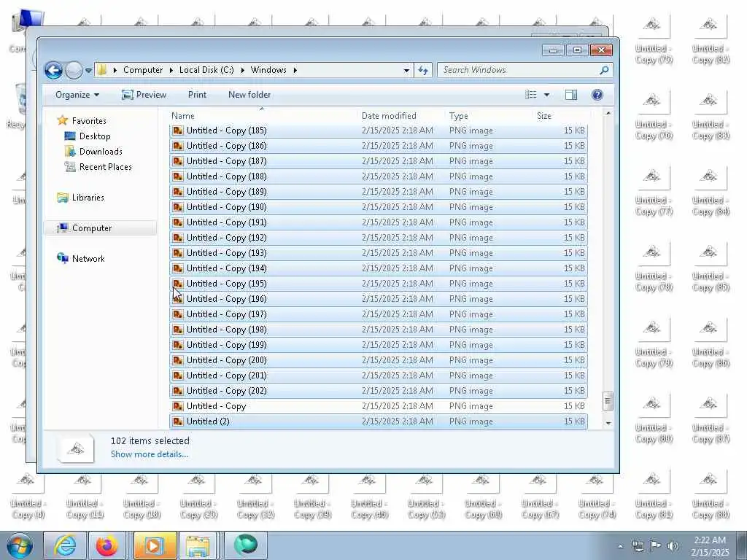
Task: Click PNG icon of Untitled - Copy (190)
Action: (178, 207)
